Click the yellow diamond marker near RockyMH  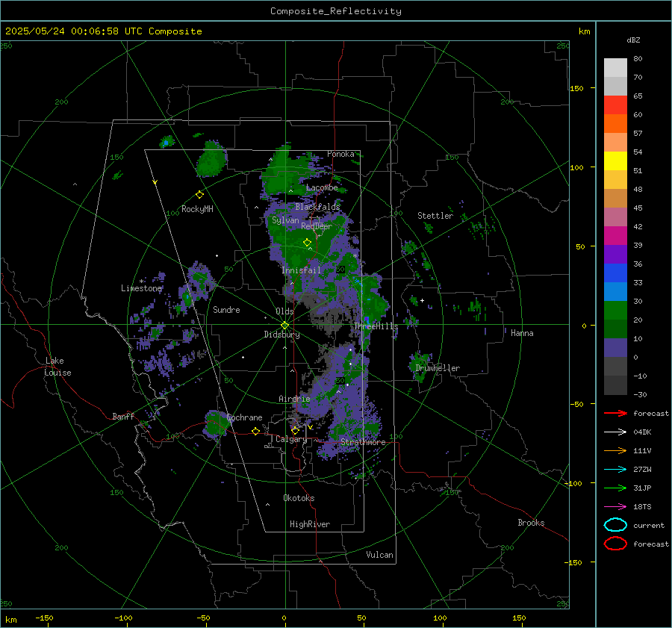pyautogui.click(x=199, y=195)
